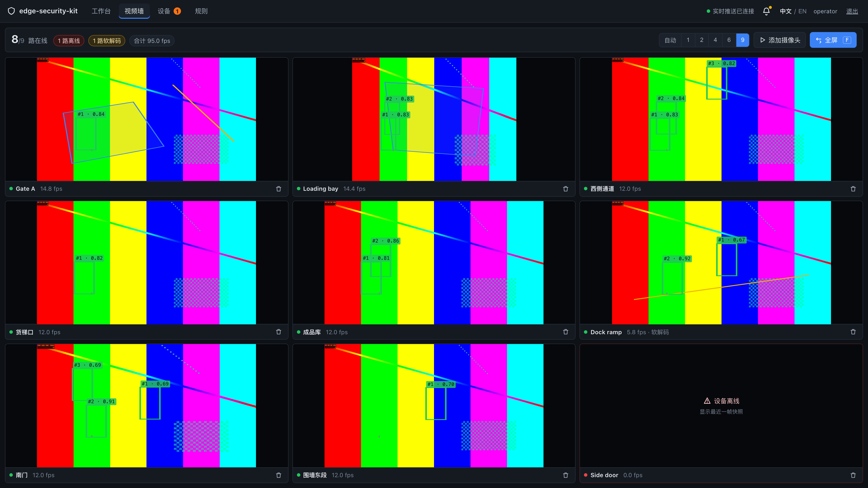Delete the Dock ramp camera tile

pyautogui.click(x=853, y=332)
